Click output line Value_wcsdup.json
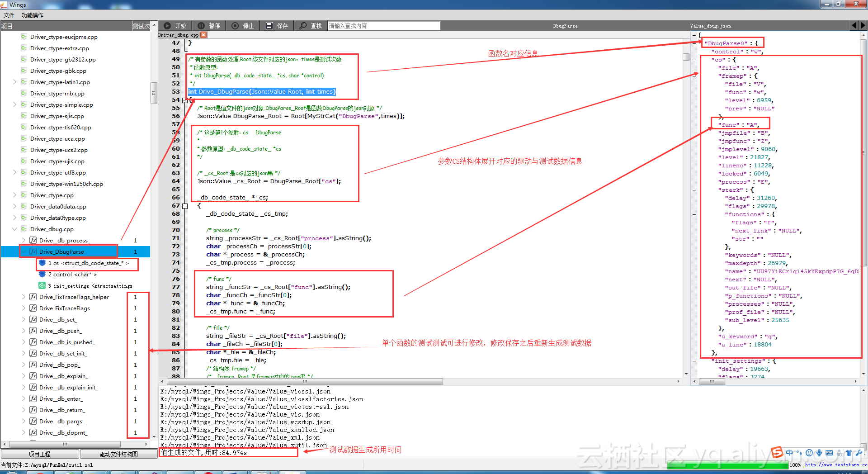Image resolution: width=868 pixels, height=474 pixels. [x=245, y=422]
